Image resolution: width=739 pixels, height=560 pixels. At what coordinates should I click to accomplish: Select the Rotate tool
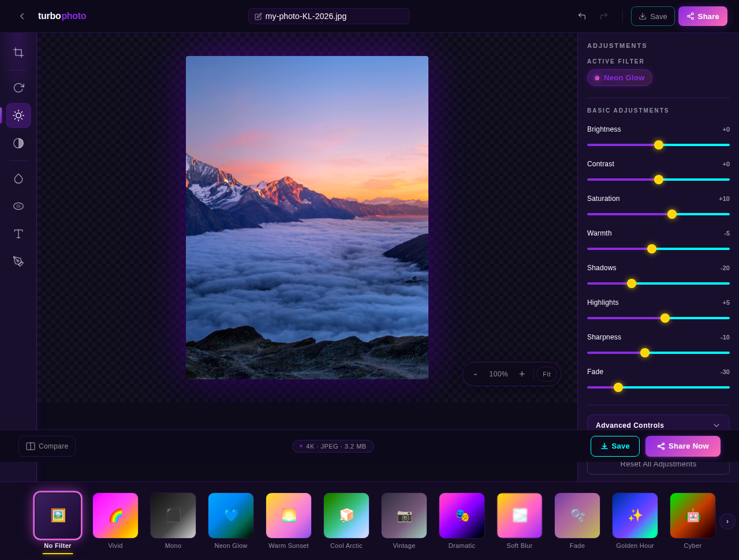click(x=18, y=87)
